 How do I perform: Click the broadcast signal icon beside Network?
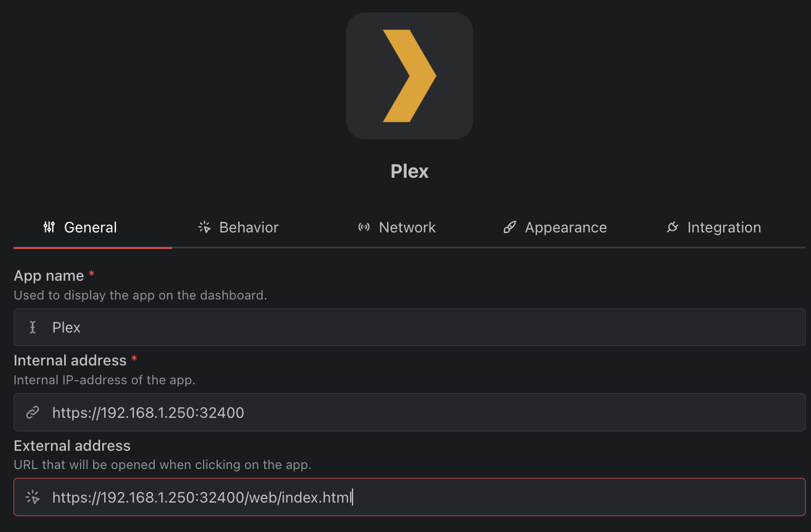click(364, 227)
